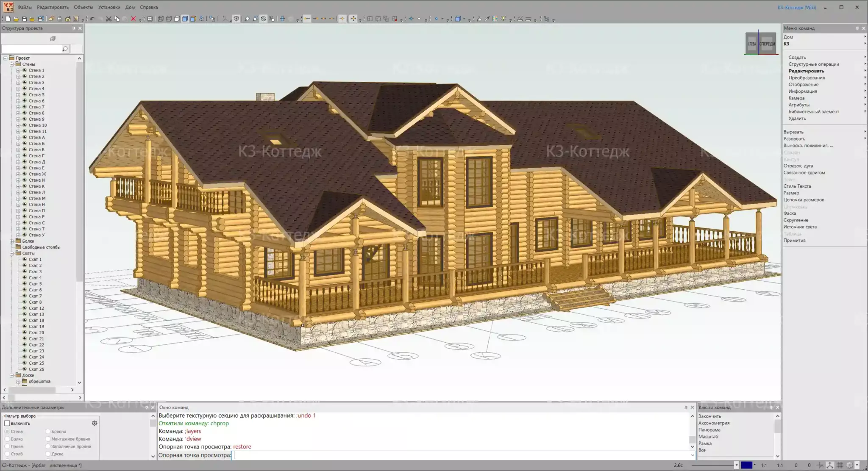Viewport: 868px width, 471px height.
Task: Click the New file icon in toolbar
Action: 8,19
